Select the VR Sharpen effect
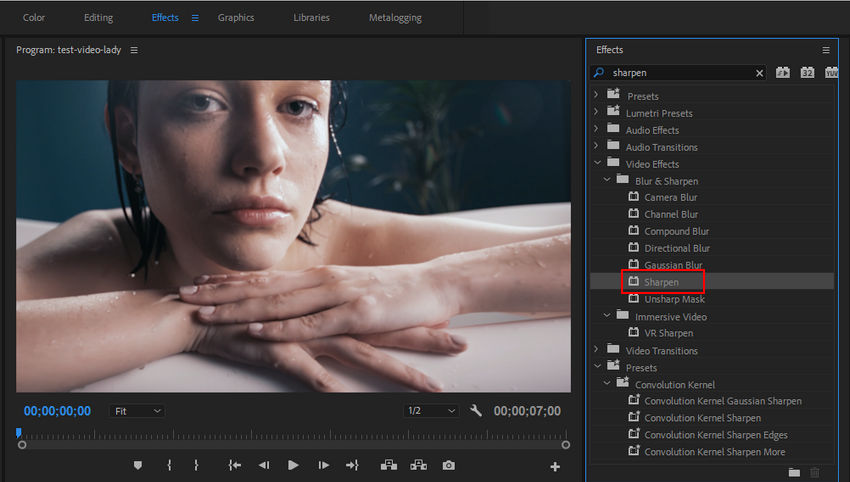Viewport: 850px width, 482px height. click(668, 333)
